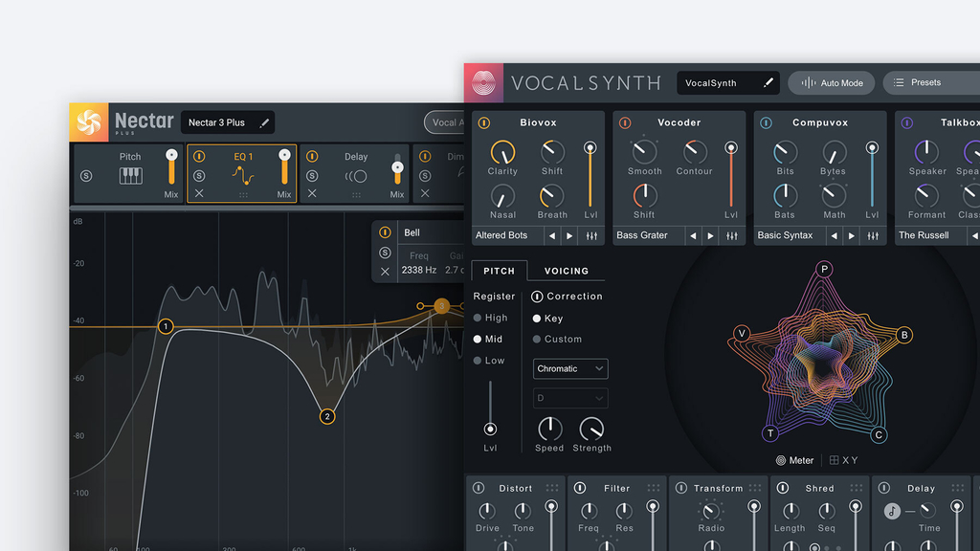Switch visualizer to X Y view
Screen dimensions: 980x551
tap(844, 460)
